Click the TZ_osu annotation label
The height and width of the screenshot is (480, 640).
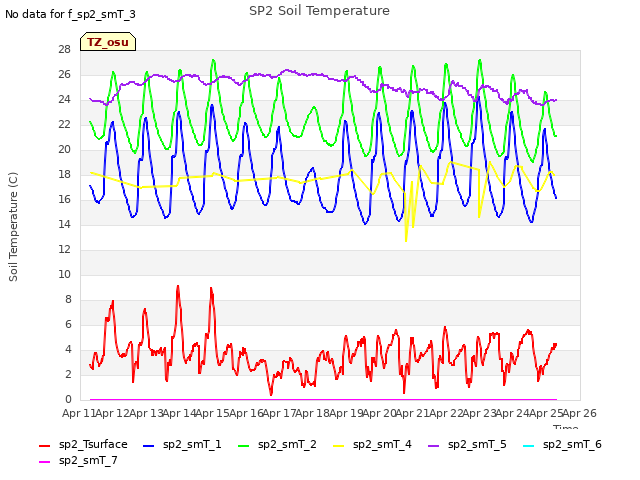tap(108, 42)
